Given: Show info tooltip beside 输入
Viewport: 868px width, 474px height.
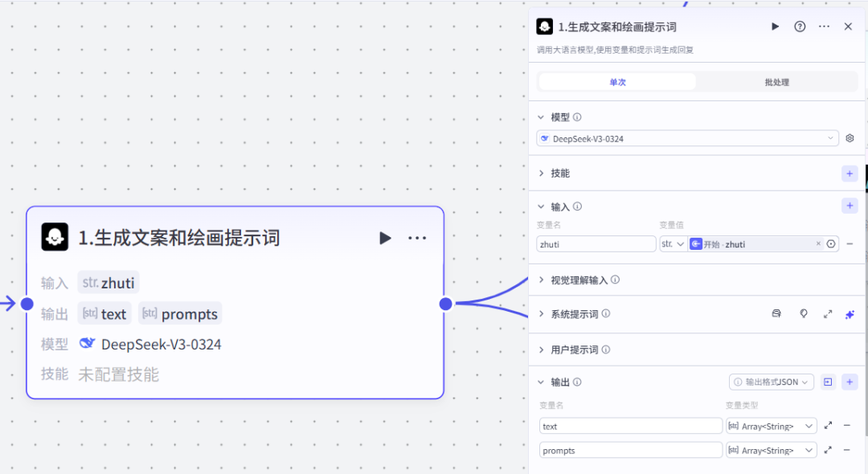Looking at the screenshot, I should click(x=577, y=206).
